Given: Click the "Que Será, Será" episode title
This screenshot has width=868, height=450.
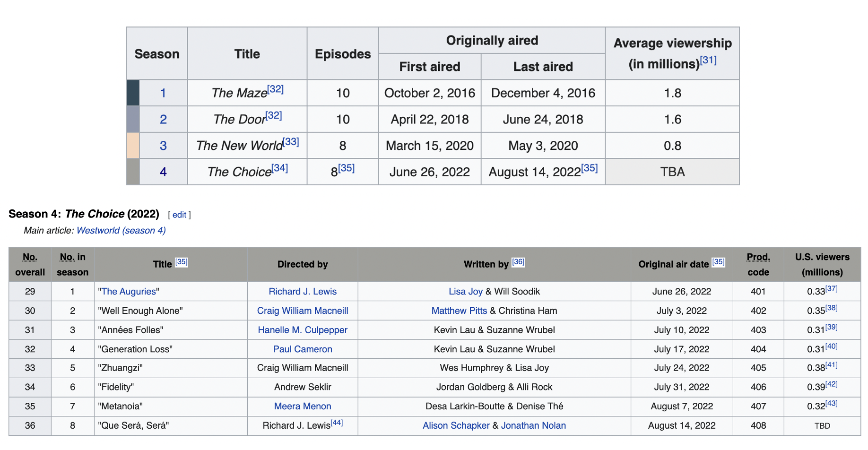Looking at the screenshot, I should click(x=133, y=426).
